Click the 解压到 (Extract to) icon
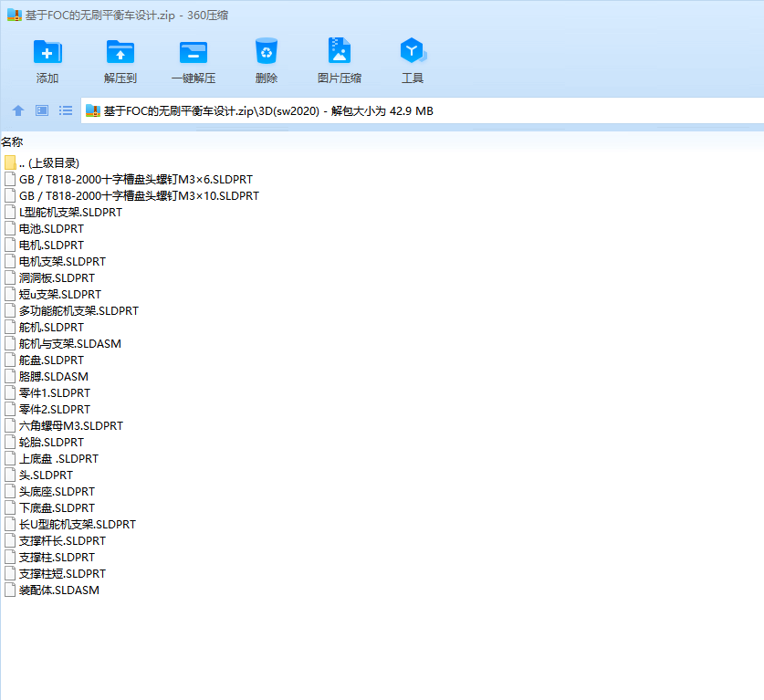764x700 pixels. coord(120,52)
